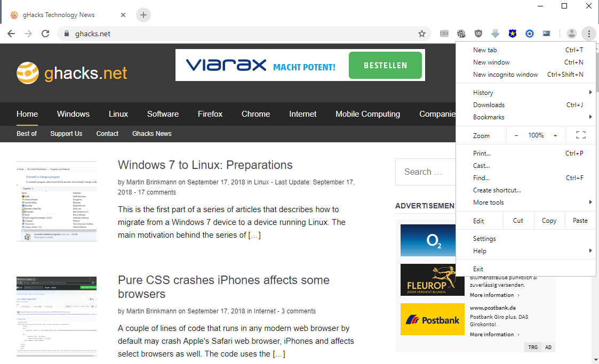
Task: Click the ghacks.net address bar
Action: coord(244,34)
